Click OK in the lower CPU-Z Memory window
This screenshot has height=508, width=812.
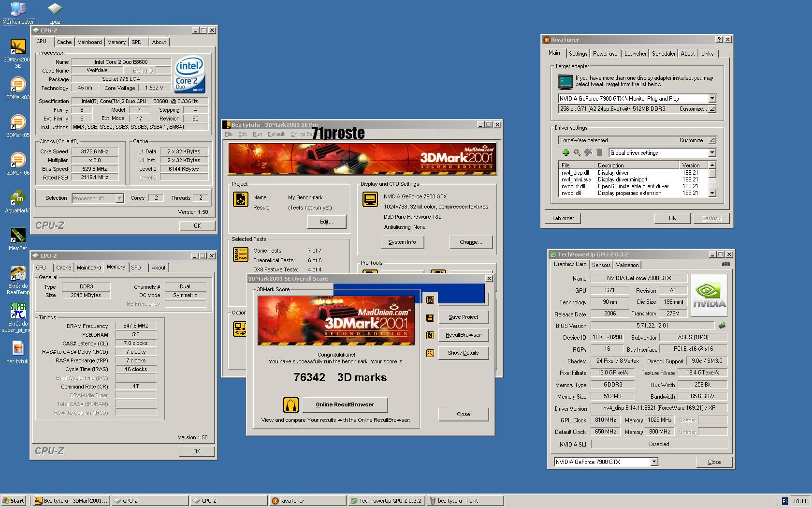tap(196, 451)
